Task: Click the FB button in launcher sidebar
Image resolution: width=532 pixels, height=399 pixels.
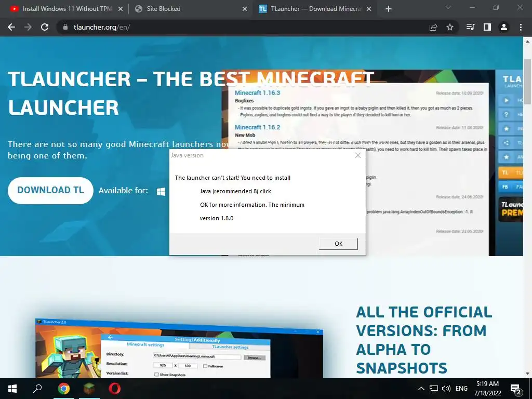Action: pyautogui.click(x=510, y=187)
